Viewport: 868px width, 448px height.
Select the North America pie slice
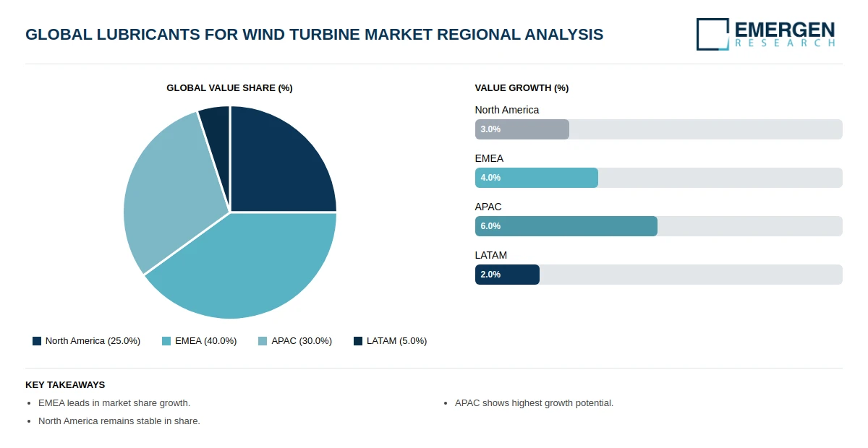(278, 163)
